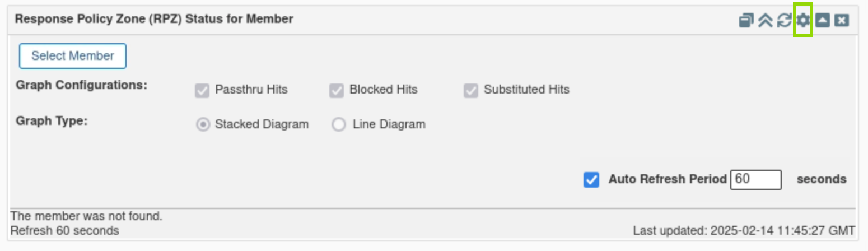868x251 pixels.
Task: Toggle the Substituted Hits checkbox
Action: coord(471,91)
